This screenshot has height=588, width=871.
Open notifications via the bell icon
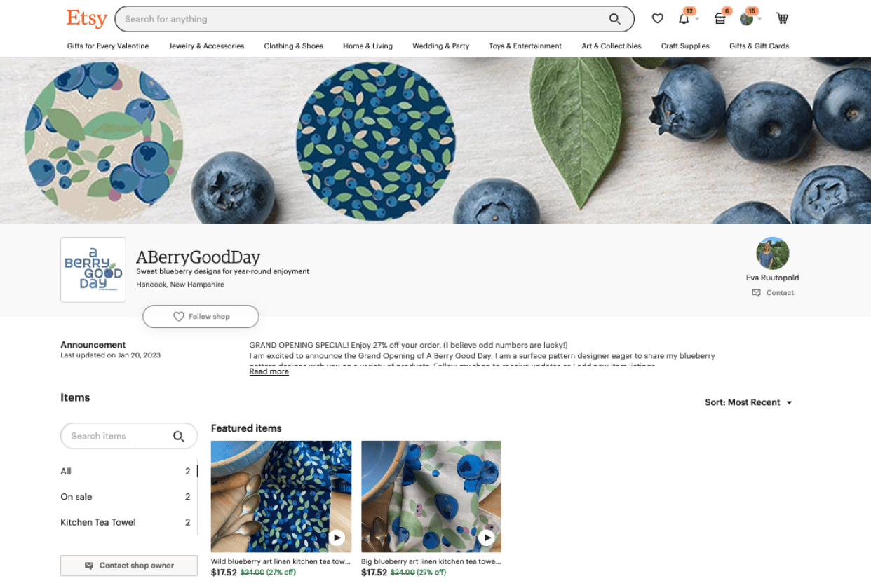click(x=684, y=18)
